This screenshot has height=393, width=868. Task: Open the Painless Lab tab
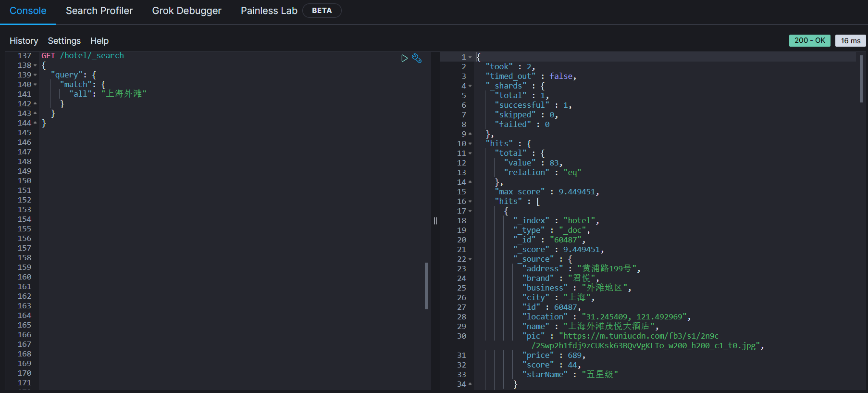click(269, 11)
